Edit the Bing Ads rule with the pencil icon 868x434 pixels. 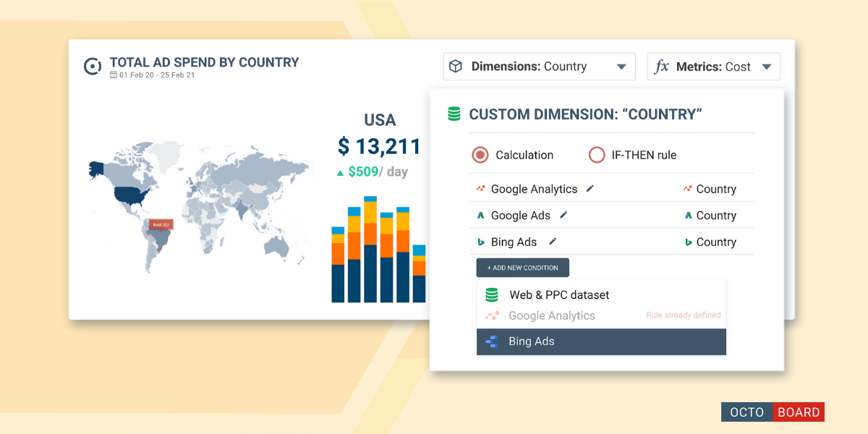tap(553, 241)
